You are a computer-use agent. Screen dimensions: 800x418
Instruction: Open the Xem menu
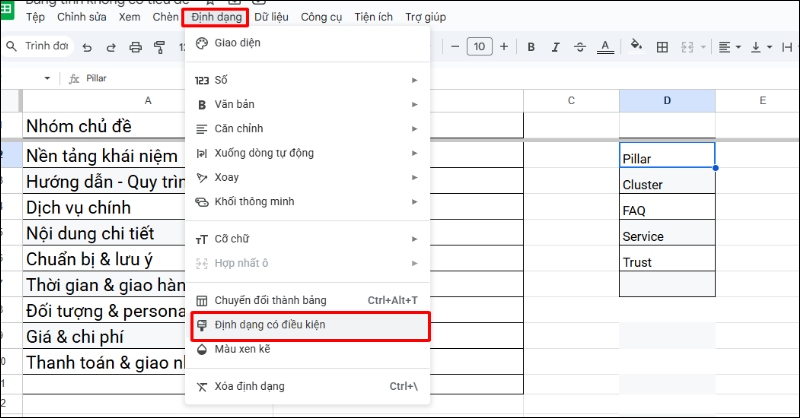tap(130, 17)
